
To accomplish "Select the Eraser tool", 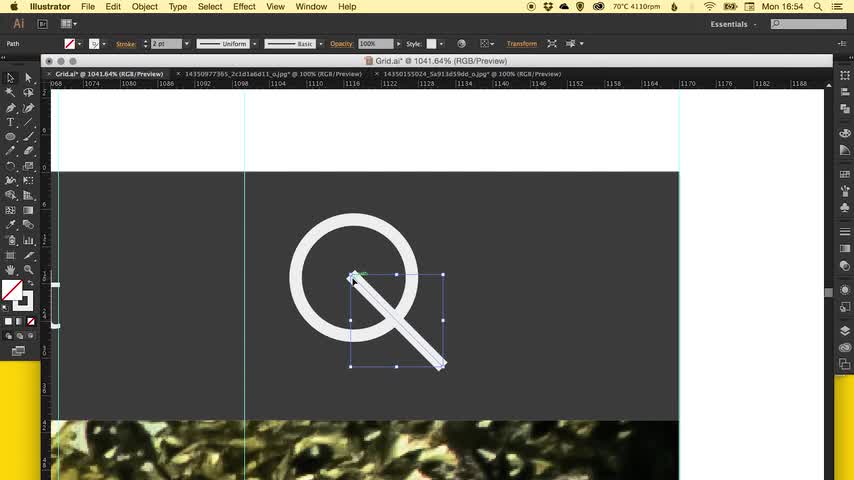I will (x=28, y=151).
